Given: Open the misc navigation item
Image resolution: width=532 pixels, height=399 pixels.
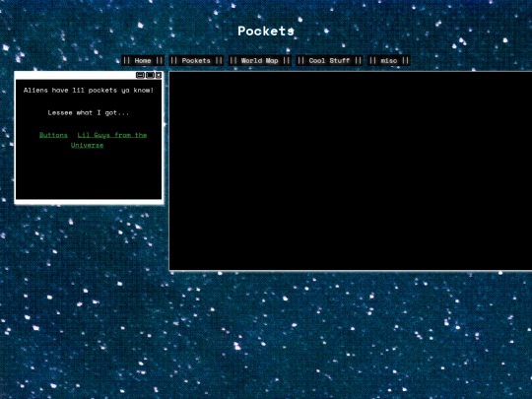Looking at the screenshot, I should 389,61.
